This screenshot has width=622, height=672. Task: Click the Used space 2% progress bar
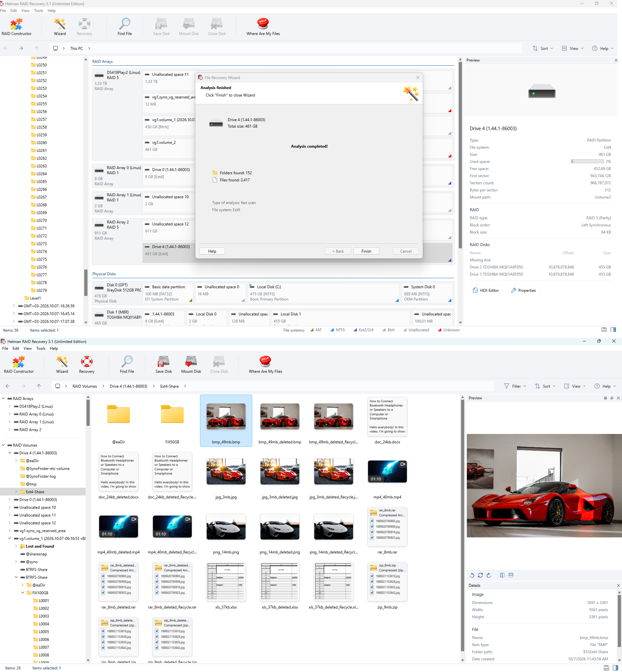[x=587, y=162]
